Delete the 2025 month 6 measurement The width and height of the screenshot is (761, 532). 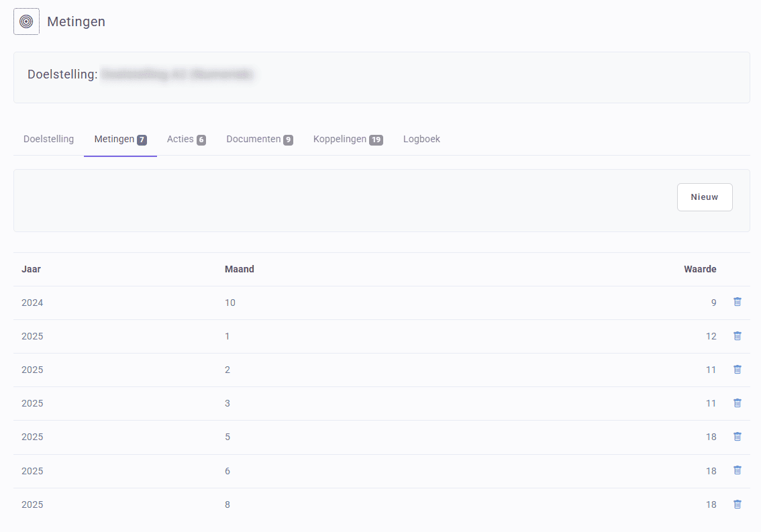[x=738, y=470]
